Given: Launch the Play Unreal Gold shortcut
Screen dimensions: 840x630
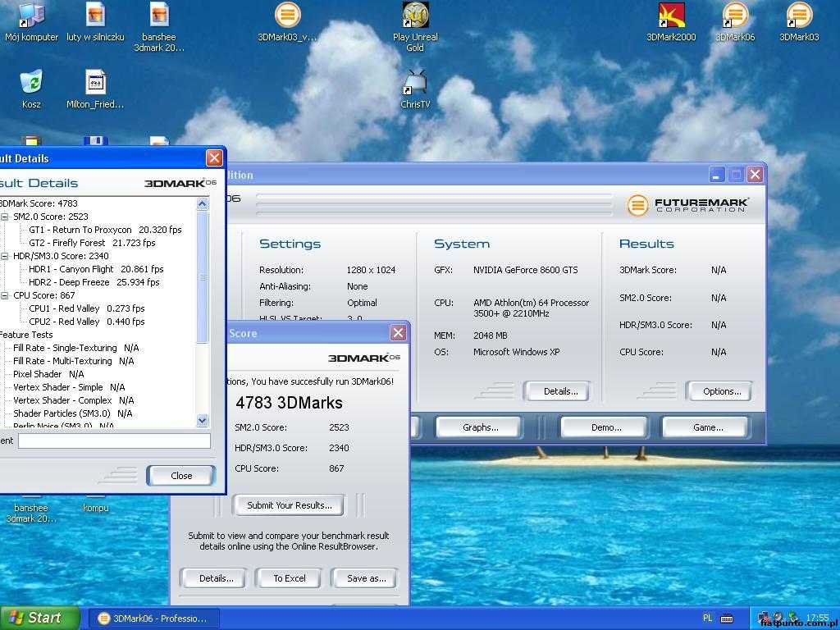Looking at the screenshot, I should coord(415,27).
